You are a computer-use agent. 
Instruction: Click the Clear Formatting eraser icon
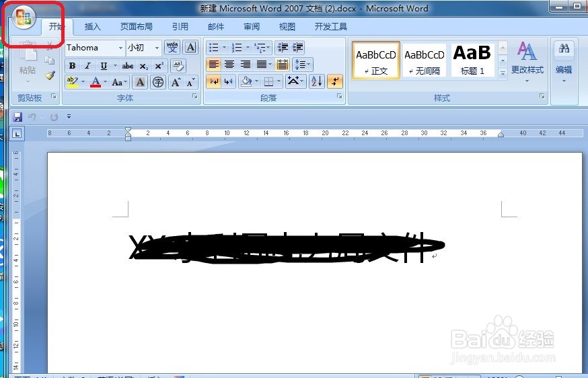[x=178, y=66]
